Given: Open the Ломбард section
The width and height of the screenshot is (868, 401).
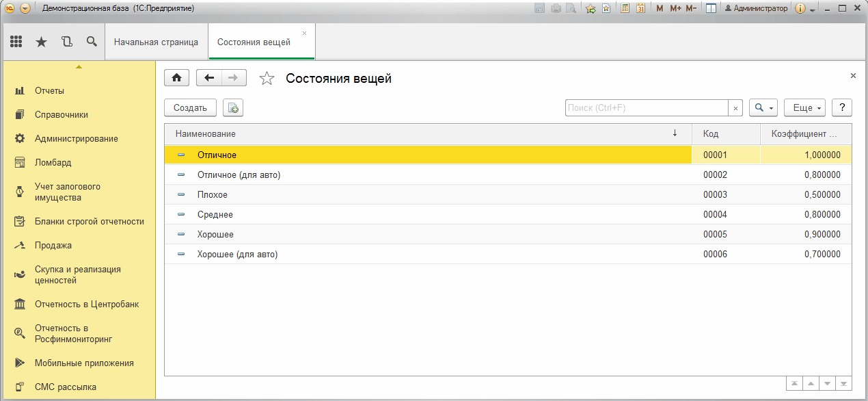Looking at the screenshot, I should pos(79,162).
